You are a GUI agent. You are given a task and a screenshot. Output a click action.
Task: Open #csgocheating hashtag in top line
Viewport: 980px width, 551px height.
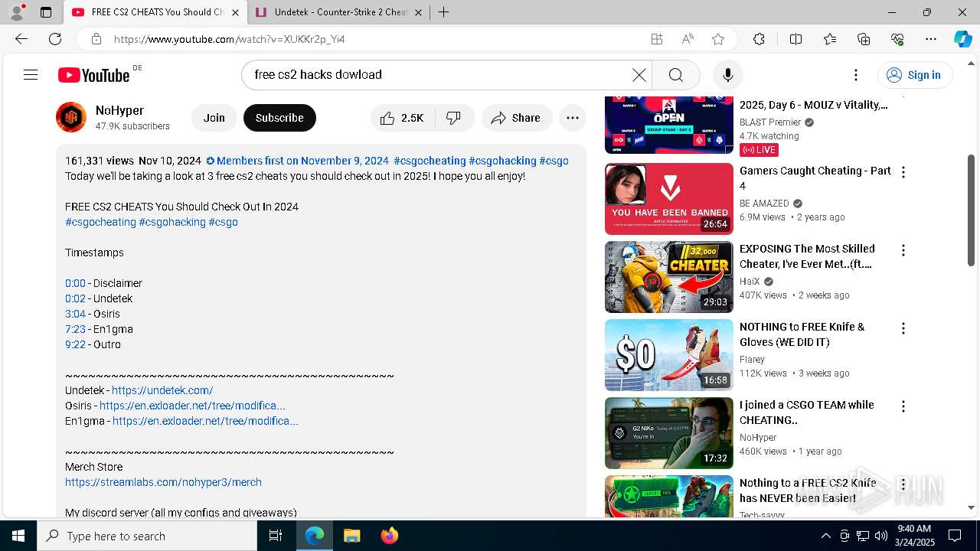coord(430,161)
